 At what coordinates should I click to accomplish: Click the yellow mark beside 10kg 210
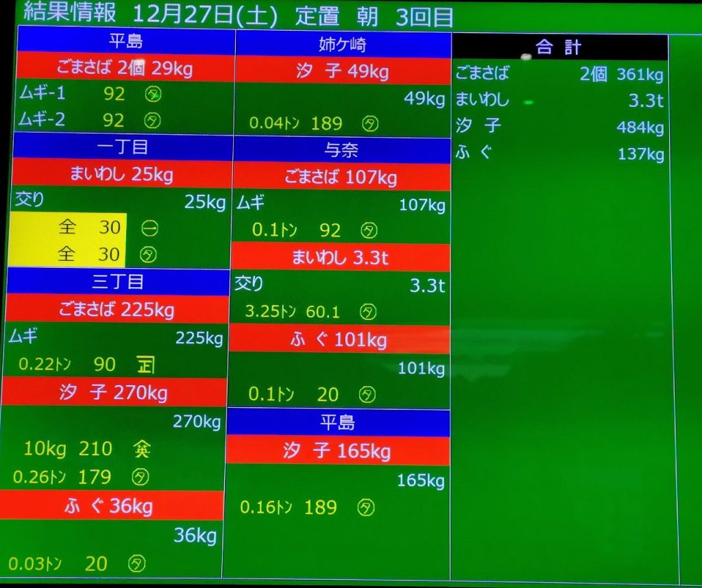(143, 450)
